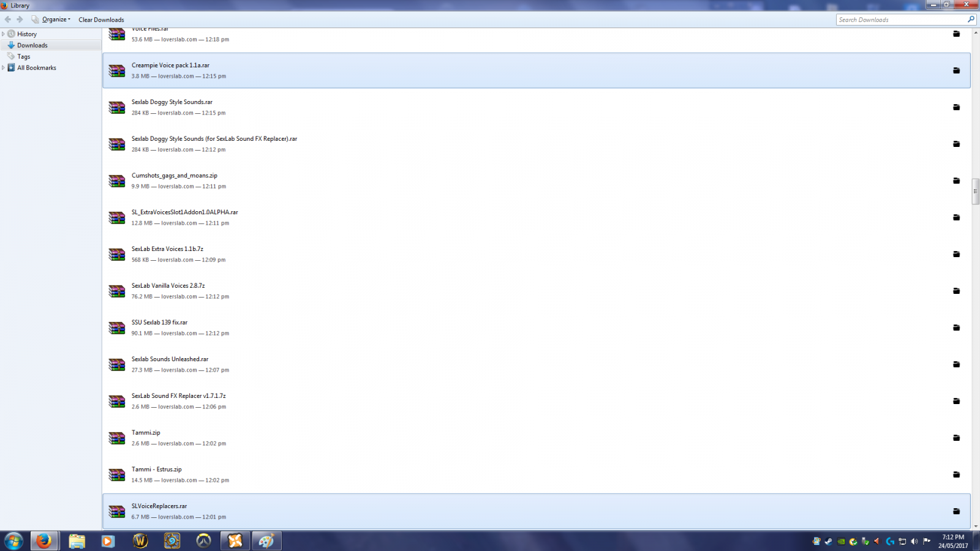Screen dimensions: 980x551
Task: Open folder for SexLab Sound FX Replacer v1.7.1.7z
Action: [956, 401]
